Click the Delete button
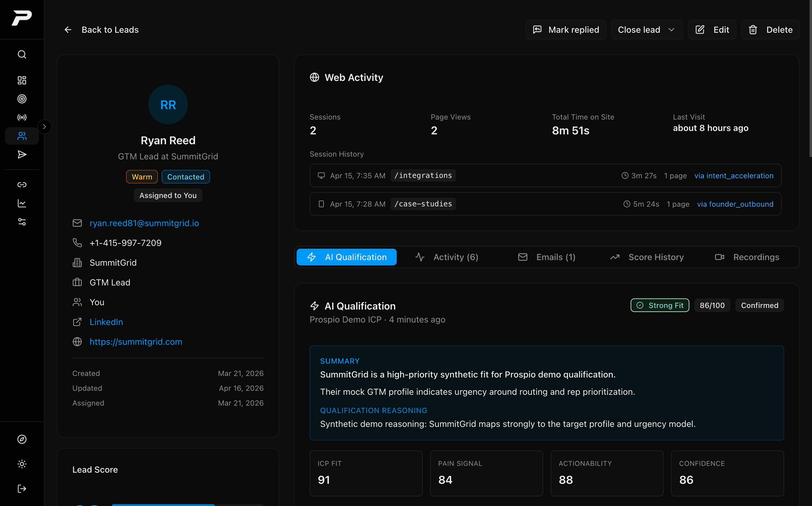The image size is (812, 506). 770,30
